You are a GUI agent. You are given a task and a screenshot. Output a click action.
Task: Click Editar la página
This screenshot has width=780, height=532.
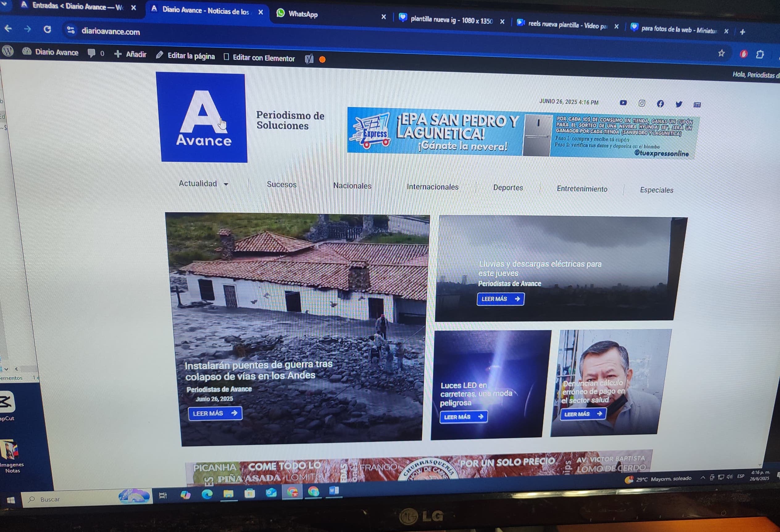(185, 56)
